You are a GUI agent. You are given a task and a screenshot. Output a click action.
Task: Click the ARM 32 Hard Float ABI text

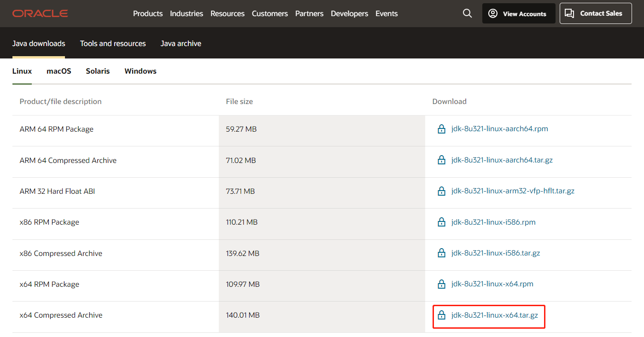(x=58, y=192)
